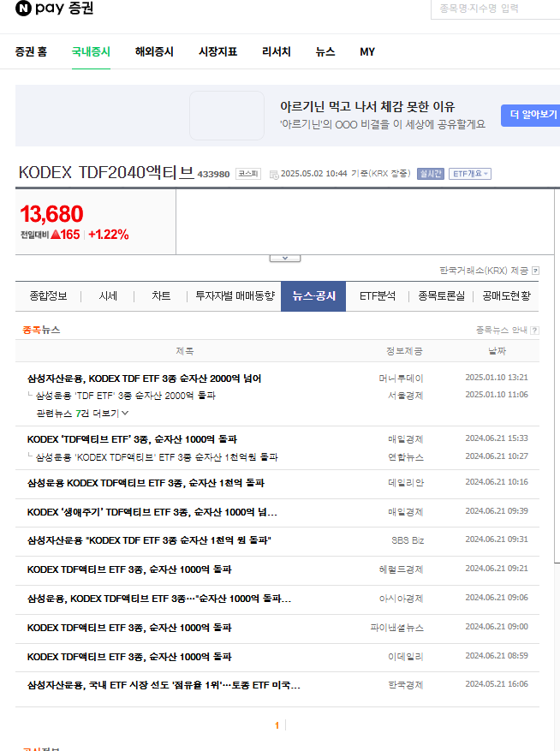560x751 pixels.
Task: Click the stock code 433980
Action: coord(214,175)
